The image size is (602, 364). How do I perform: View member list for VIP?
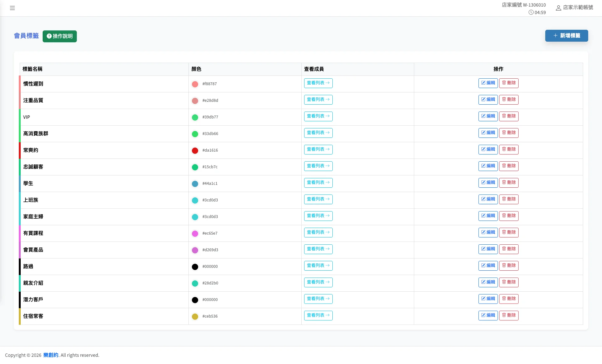[x=318, y=116]
